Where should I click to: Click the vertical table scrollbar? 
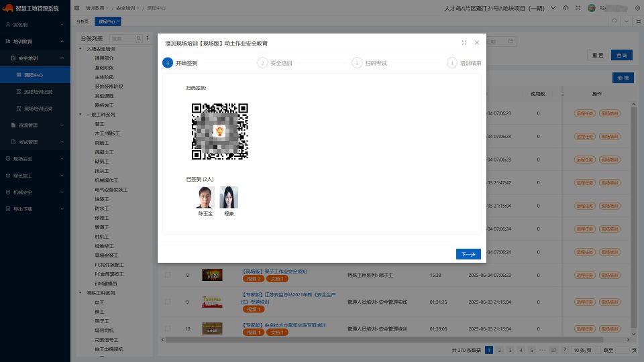click(634, 217)
